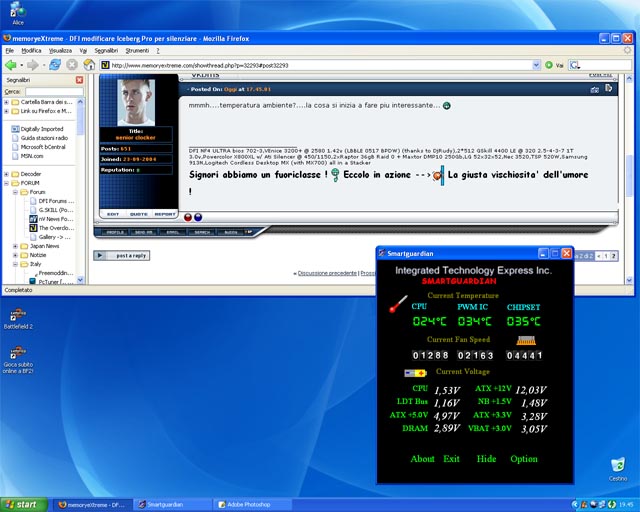The width and height of the screenshot is (640, 512).
Task: Click the REPORT button on the post
Action: point(164,214)
